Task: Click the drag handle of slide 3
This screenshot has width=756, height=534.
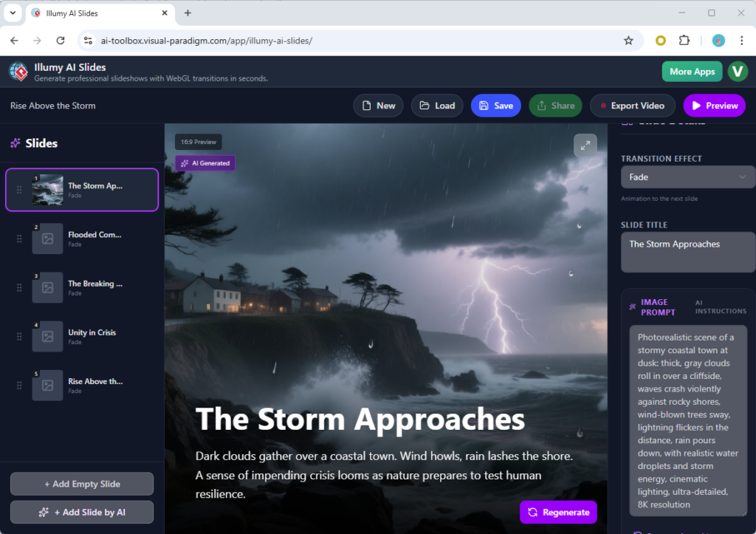Action: click(19, 287)
